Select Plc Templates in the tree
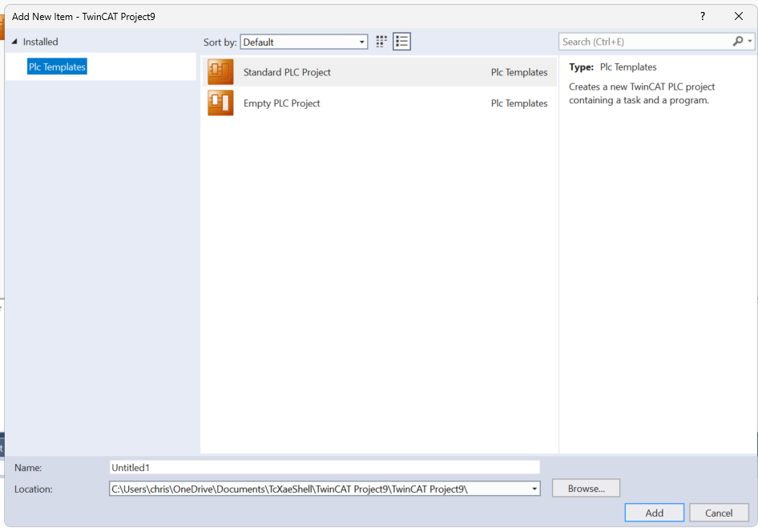Viewport: 758px width, 532px height. (x=57, y=66)
